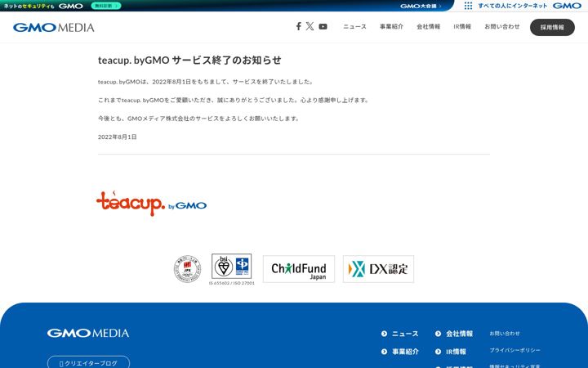Open the GMO大会議 link
The height and width of the screenshot is (368, 588).
click(x=421, y=6)
